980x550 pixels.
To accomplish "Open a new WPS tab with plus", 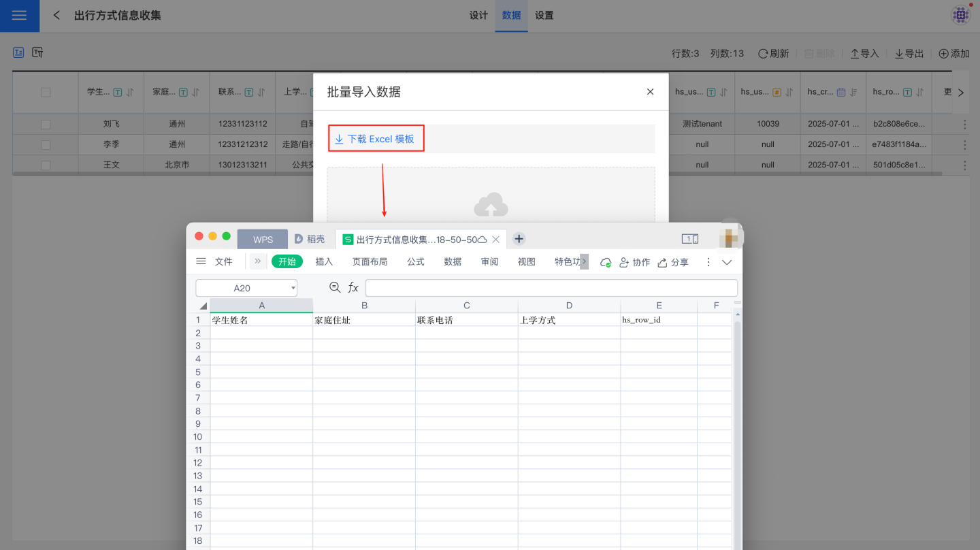I will tap(519, 239).
